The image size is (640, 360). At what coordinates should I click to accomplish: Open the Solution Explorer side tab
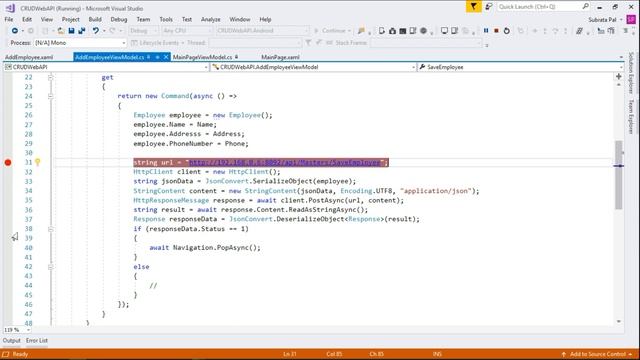pyautogui.click(x=631, y=73)
